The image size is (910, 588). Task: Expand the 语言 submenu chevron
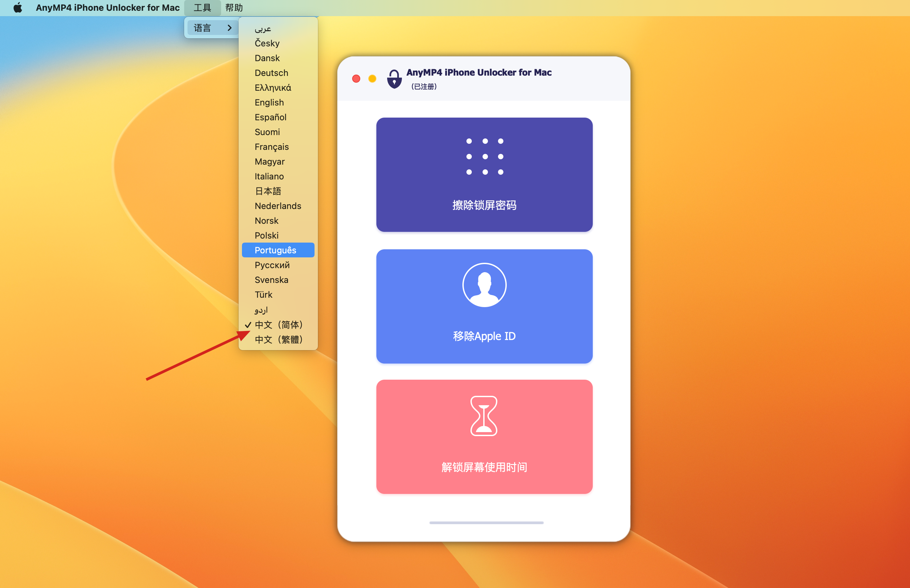pos(230,28)
